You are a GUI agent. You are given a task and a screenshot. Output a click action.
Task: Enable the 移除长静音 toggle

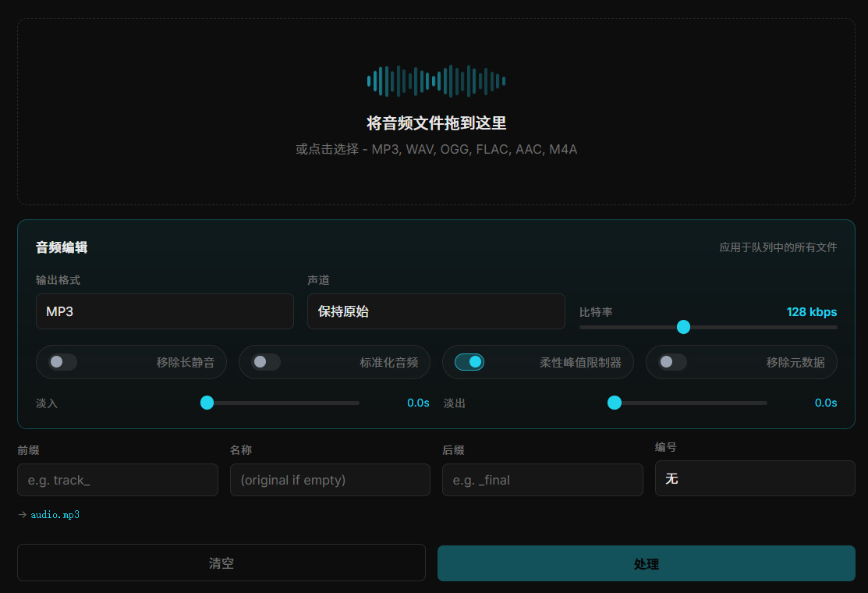click(62, 362)
